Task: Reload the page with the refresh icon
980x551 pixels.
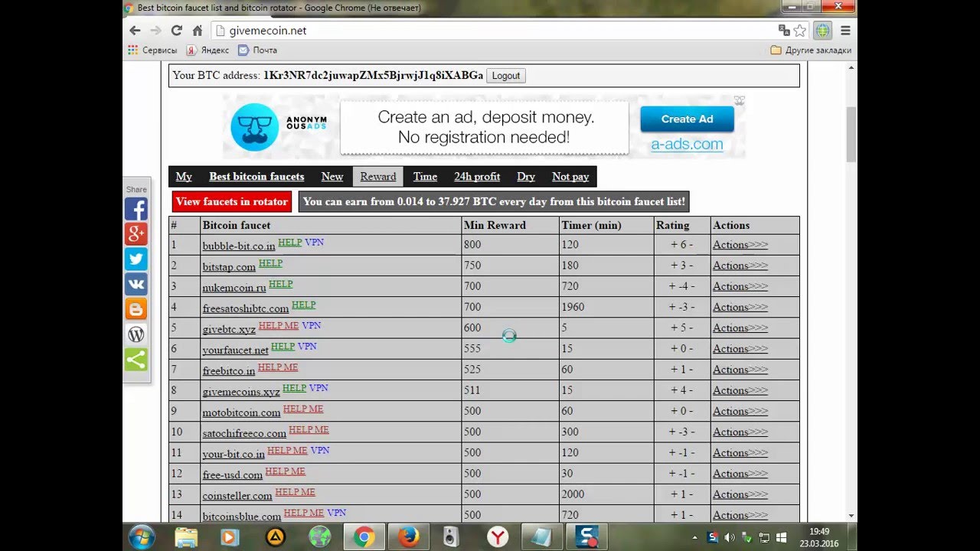Action: pyautogui.click(x=176, y=31)
